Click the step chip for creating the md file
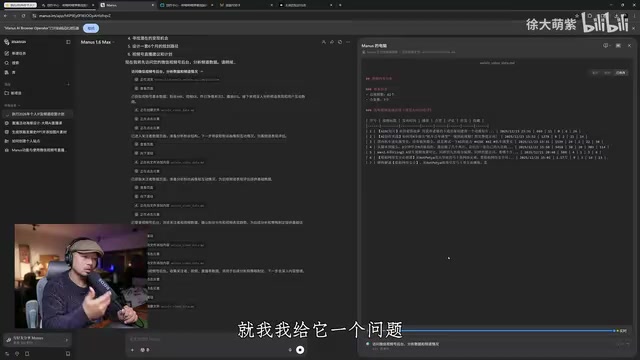Screen dimensions: 640x360 (164, 110)
